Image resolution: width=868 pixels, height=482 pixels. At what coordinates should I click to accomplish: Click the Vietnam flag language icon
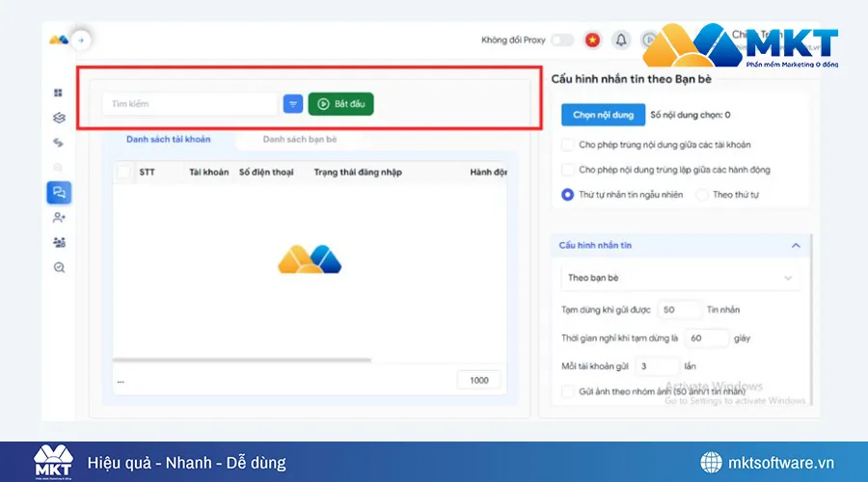coord(592,40)
